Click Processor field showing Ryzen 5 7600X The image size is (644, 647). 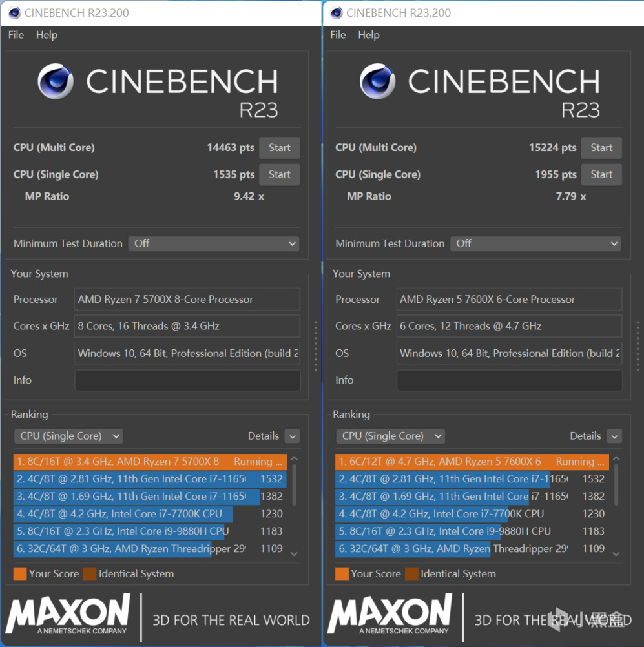[x=510, y=299]
